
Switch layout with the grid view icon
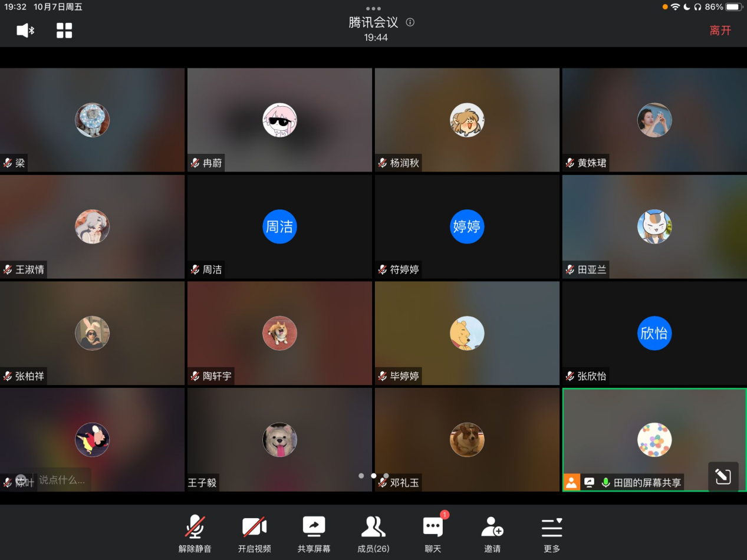[x=64, y=31]
